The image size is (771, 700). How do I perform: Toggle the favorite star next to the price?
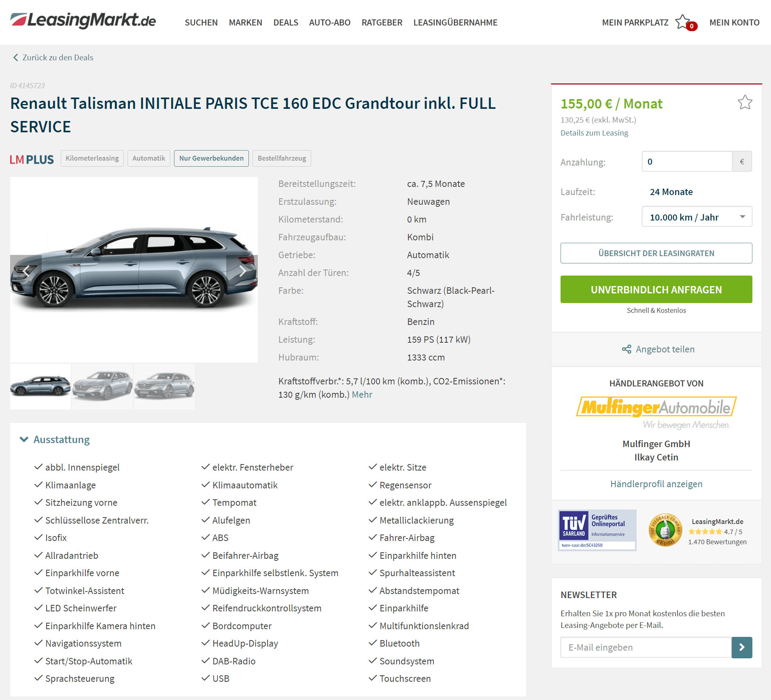click(x=745, y=103)
